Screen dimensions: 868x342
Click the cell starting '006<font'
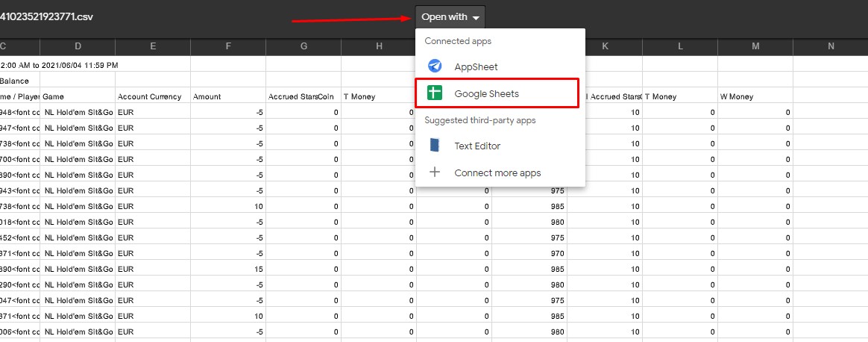pyautogui.click(x=20, y=332)
